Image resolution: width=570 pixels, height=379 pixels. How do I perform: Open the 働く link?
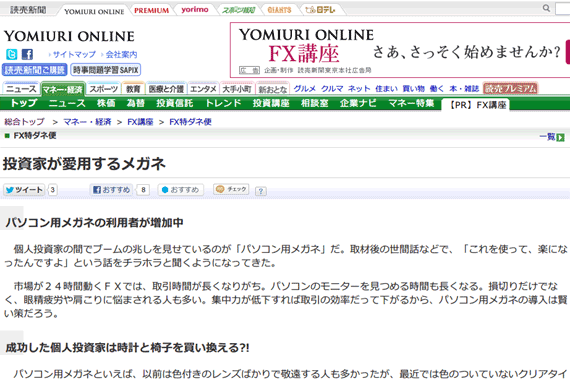437,89
